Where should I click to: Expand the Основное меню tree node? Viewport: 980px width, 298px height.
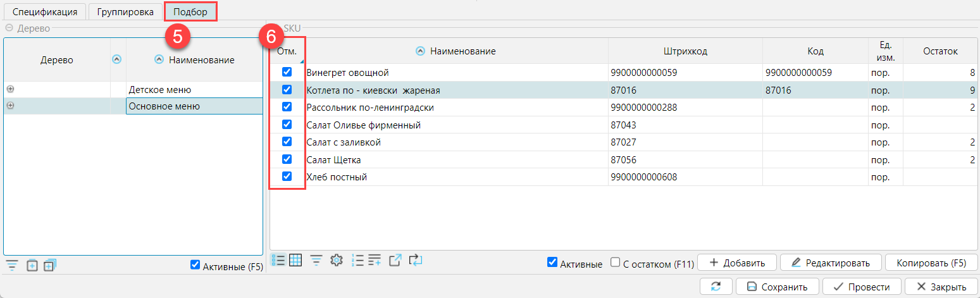pos(10,106)
